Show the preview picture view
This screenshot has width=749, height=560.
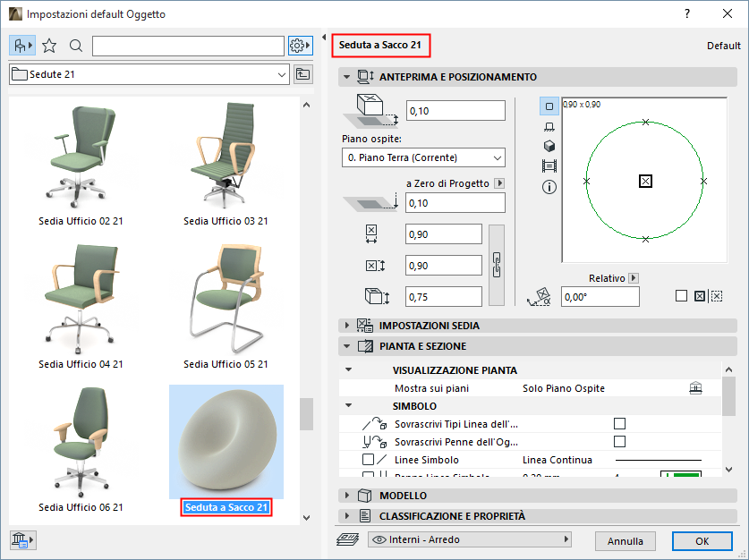pos(549,166)
